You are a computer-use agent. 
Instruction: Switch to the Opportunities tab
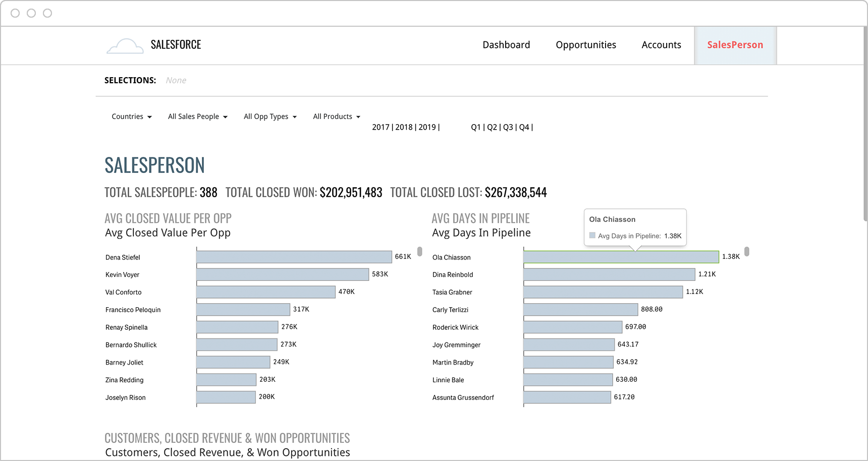click(x=586, y=45)
